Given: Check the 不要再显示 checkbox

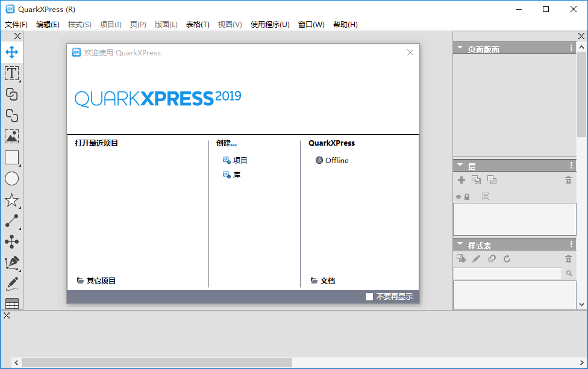Looking at the screenshot, I should [x=369, y=297].
